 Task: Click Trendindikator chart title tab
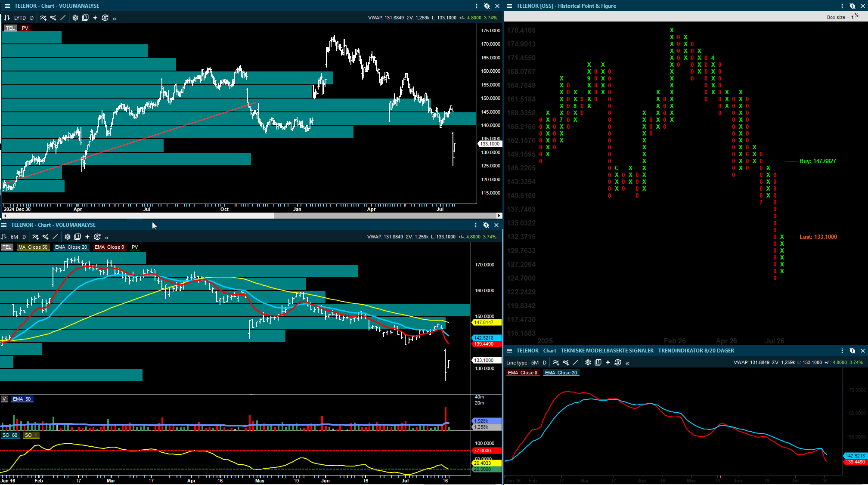click(625, 351)
